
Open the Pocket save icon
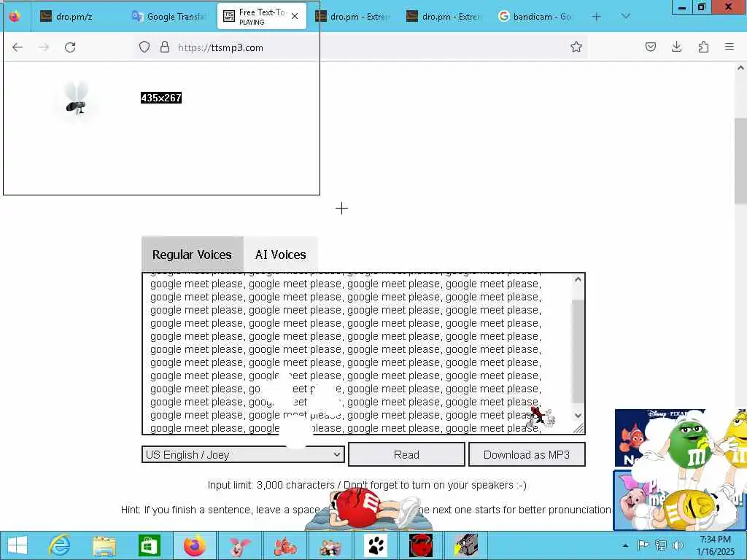[x=650, y=47]
